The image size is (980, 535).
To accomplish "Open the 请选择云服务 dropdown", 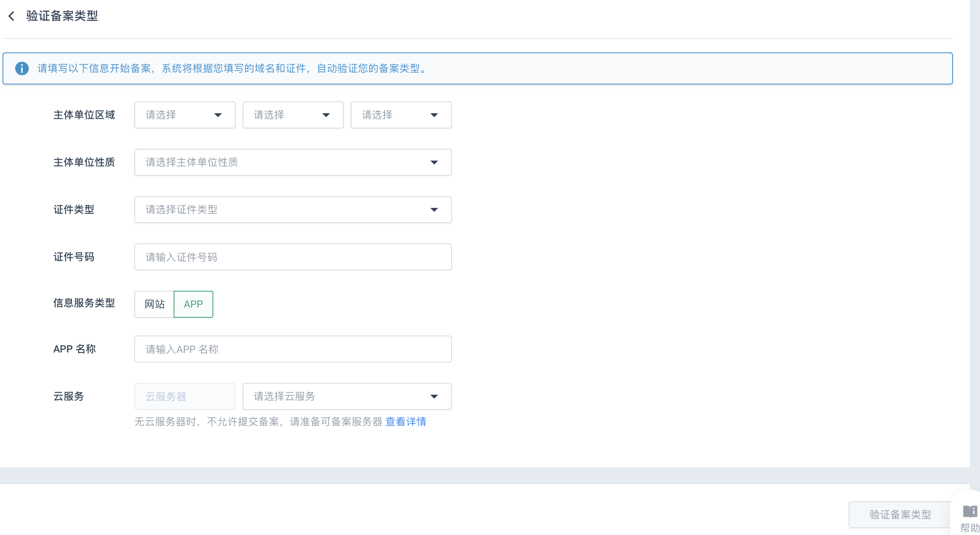I will tap(347, 396).
